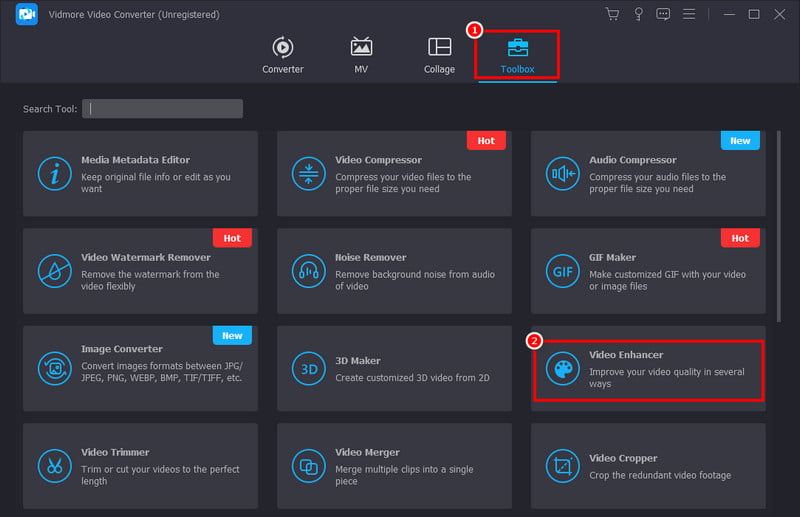The width and height of the screenshot is (800, 517).
Task: Click 'Make customized GIF' description
Action: tap(667, 280)
